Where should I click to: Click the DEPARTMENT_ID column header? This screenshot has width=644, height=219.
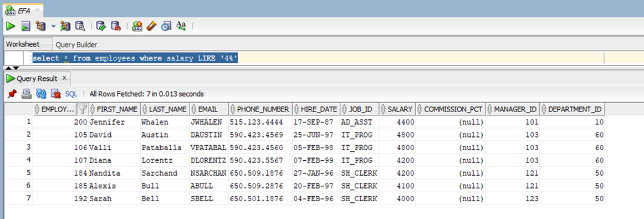(x=572, y=109)
